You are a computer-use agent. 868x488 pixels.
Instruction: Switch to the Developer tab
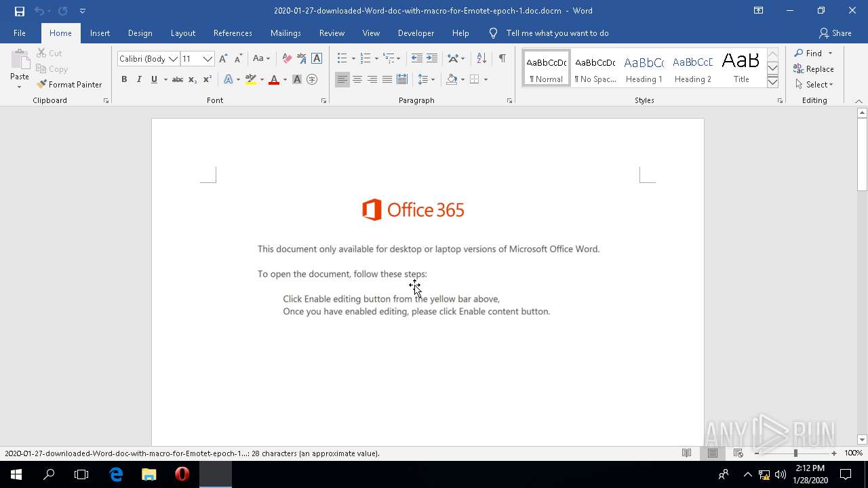(x=416, y=33)
